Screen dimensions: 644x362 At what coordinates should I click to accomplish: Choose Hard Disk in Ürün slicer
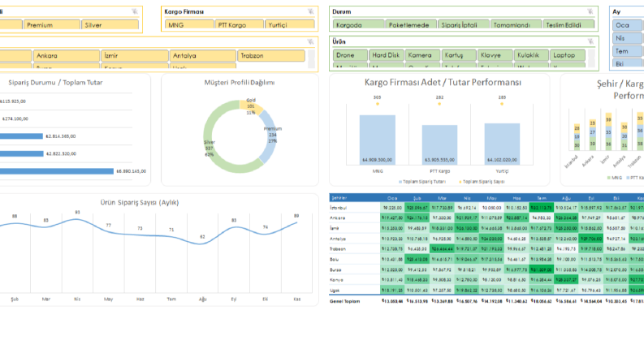tap(386, 55)
